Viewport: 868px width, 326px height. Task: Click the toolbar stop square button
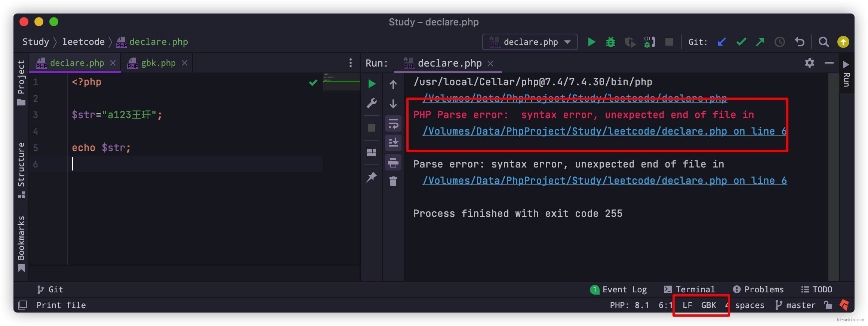pyautogui.click(x=669, y=42)
